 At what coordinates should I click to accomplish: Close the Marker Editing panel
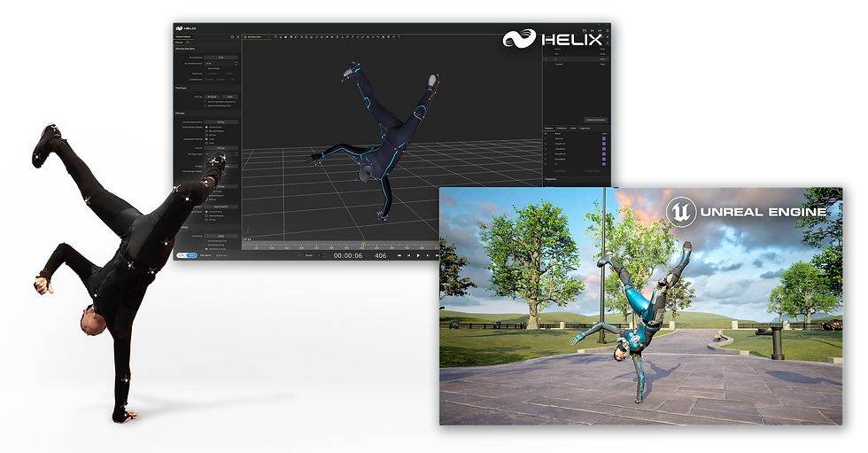click(x=238, y=36)
